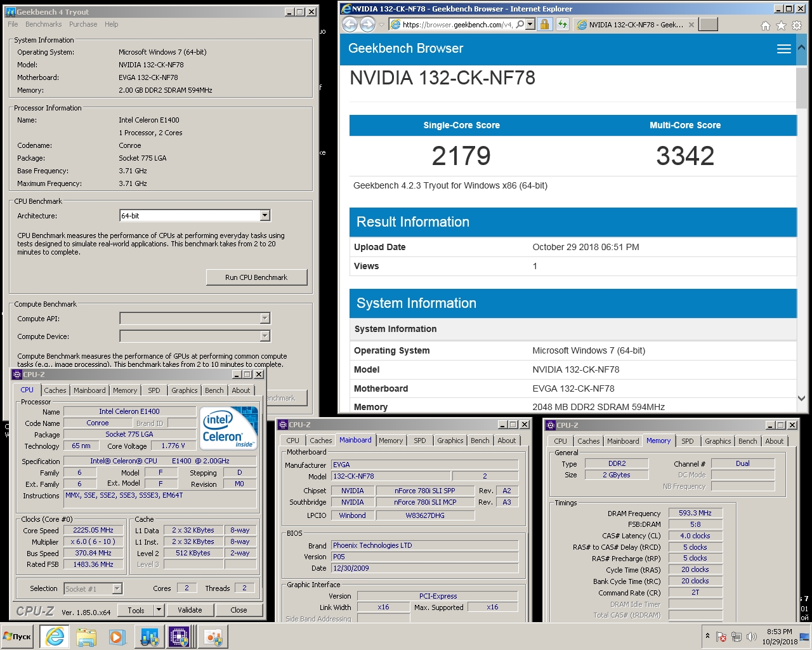This screenshot has height=650, width=812.
Task: Go forward in Internet Explorer
Action: pyautogui.click(x=367, y=24)
